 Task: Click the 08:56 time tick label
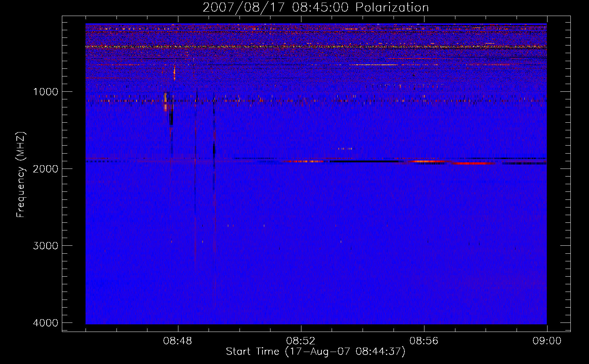click(x=424, y=341)
